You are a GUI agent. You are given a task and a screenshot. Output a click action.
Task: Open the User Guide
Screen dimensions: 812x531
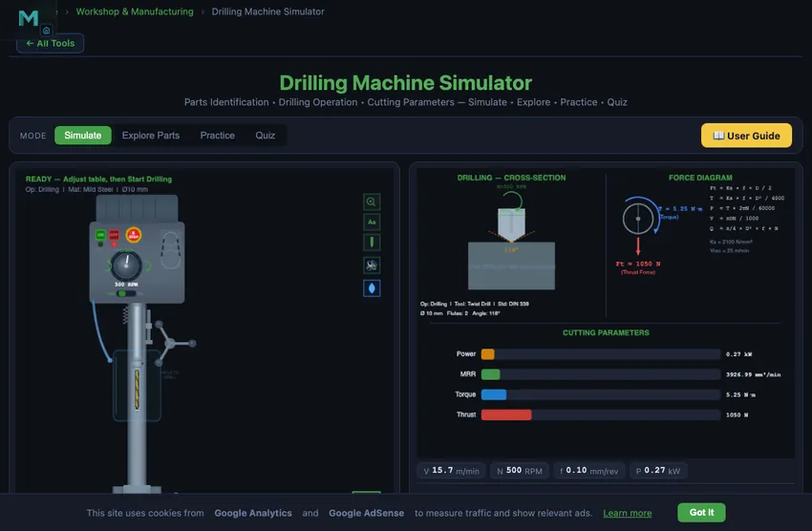coord(746,136)
